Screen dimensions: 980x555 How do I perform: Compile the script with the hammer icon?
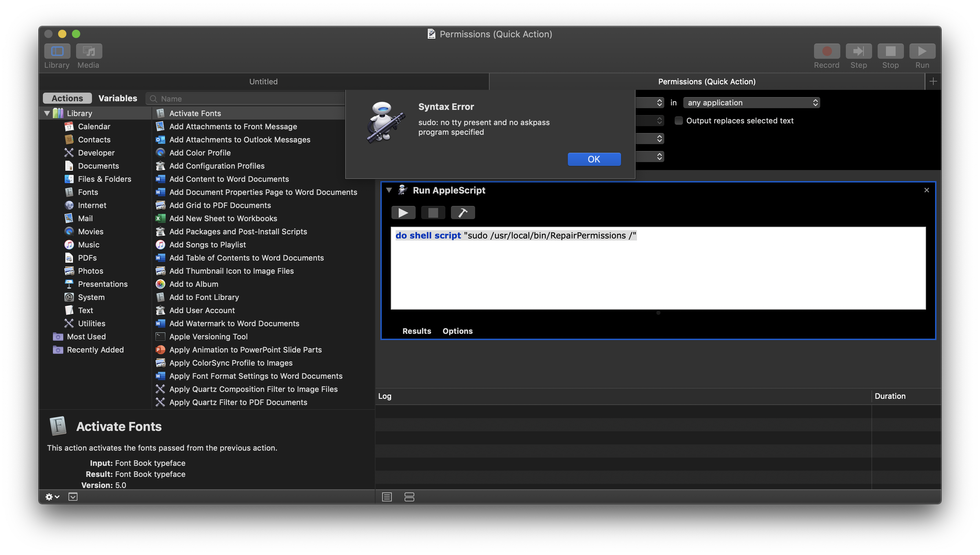click(463, 212)
